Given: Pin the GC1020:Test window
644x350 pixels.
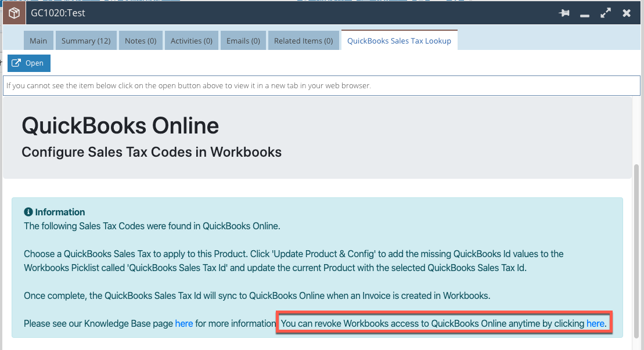Looking at the screenshot, I should coord(564,13).
